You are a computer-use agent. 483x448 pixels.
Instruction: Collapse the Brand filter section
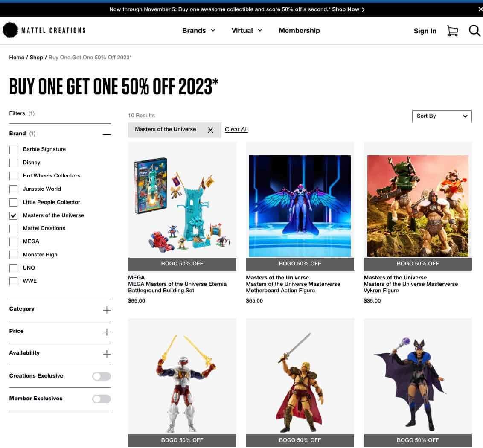coord(107,134)
